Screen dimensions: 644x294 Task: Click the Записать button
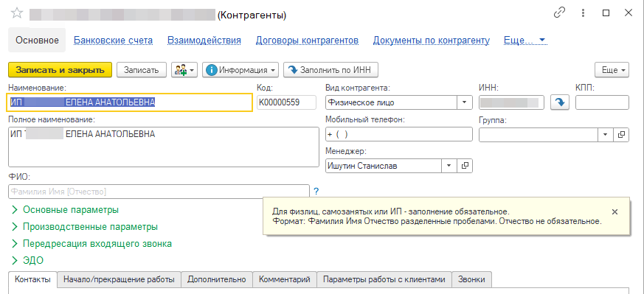coord(142,70)
